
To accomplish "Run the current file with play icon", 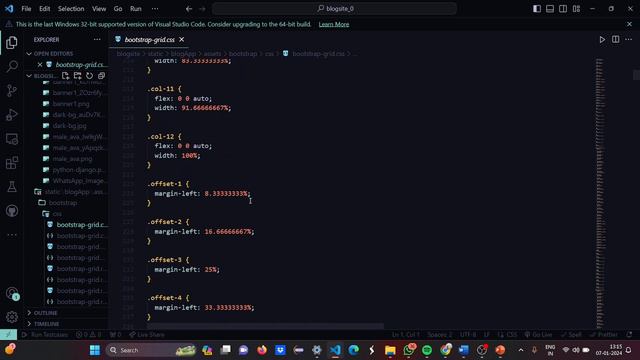I will pos(602,40).
